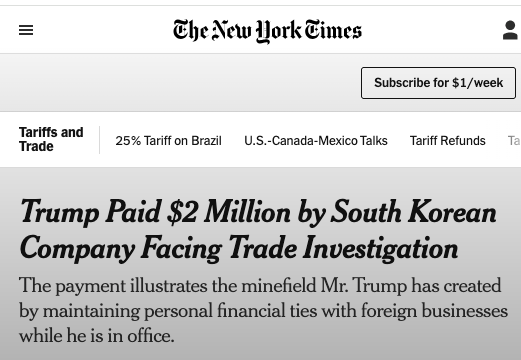The width and height of the screenshot is (521, 360).
Task: Open the account profile icon
Action: click(510, 30)
